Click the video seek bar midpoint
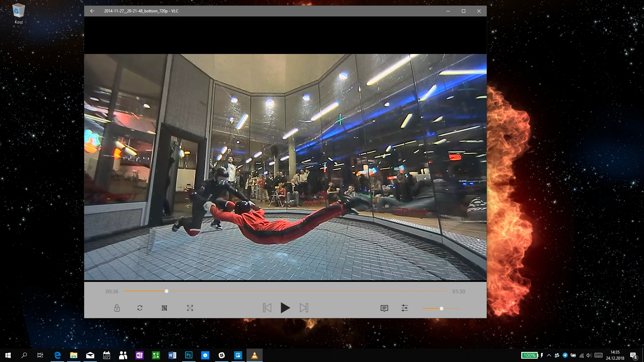The image size is (644, 362). (x=285, y=291)
